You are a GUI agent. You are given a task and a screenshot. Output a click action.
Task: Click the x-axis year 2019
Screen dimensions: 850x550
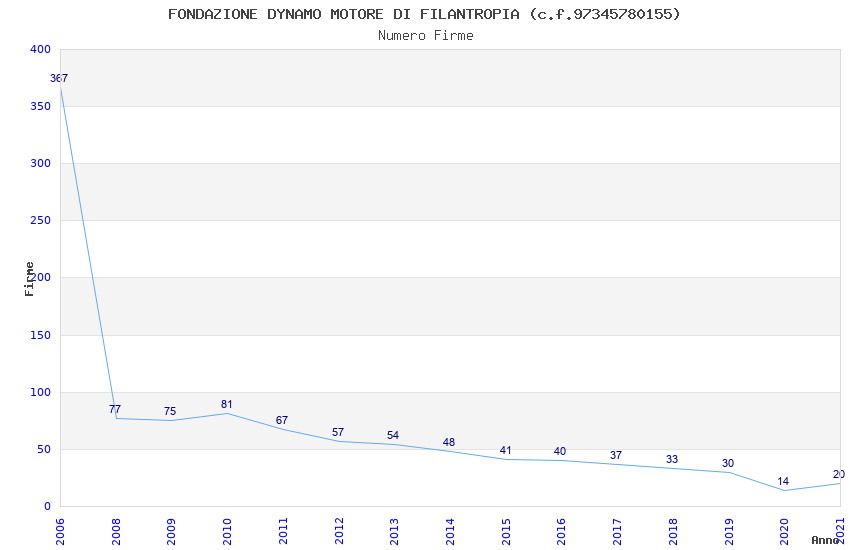729,532
